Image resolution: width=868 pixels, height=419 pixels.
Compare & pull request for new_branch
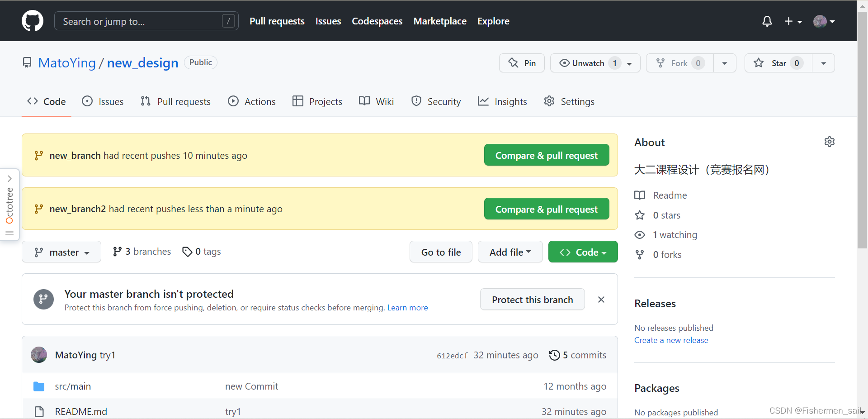click(547, 155)
